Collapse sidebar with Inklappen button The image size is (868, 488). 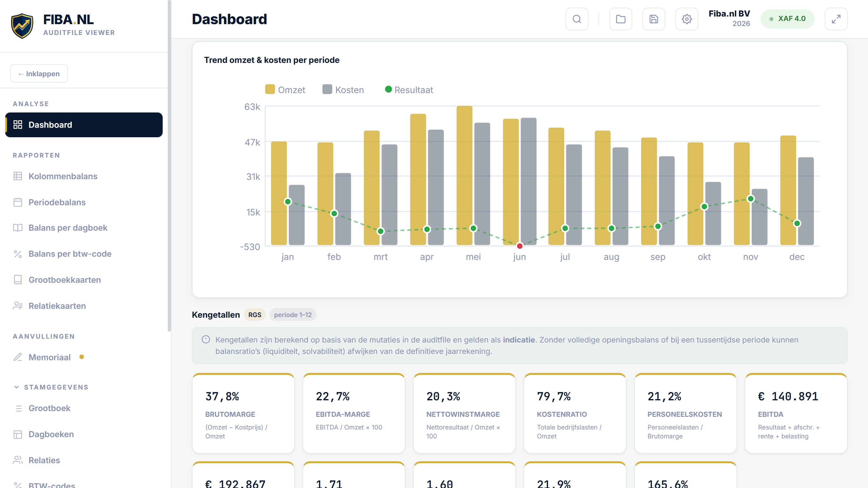39,73
